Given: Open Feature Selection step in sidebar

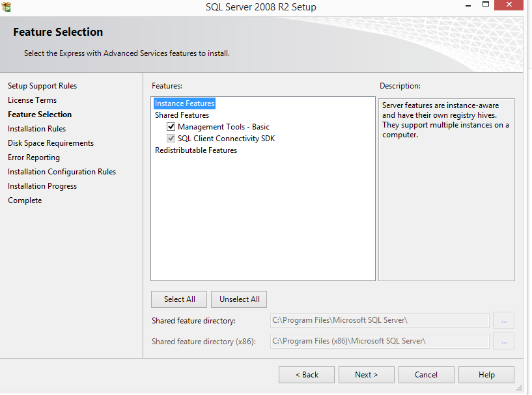Looking at the screenshot, I should click(40, 115).
